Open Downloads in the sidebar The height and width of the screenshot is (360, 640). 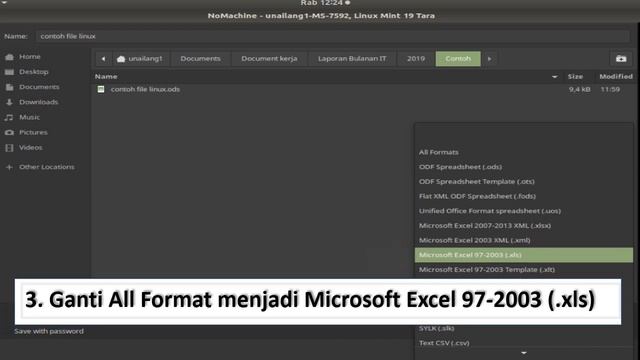click(x=38, y=102)
